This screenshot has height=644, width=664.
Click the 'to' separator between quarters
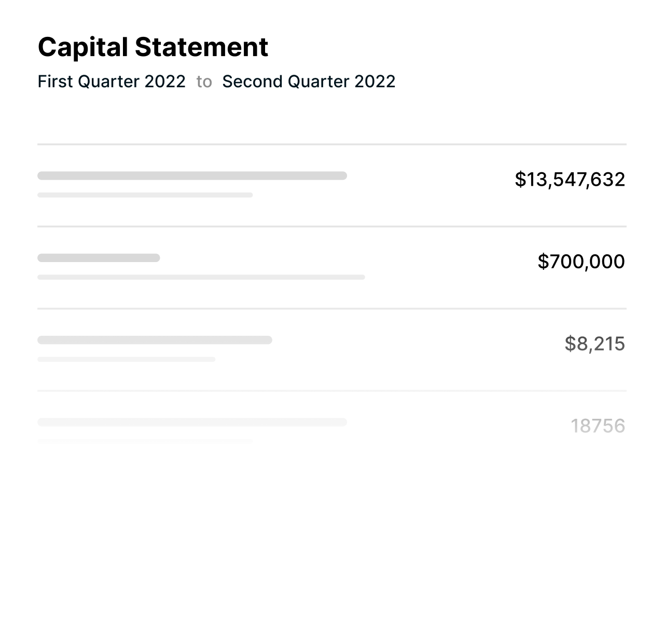click(x=204, y=82)
